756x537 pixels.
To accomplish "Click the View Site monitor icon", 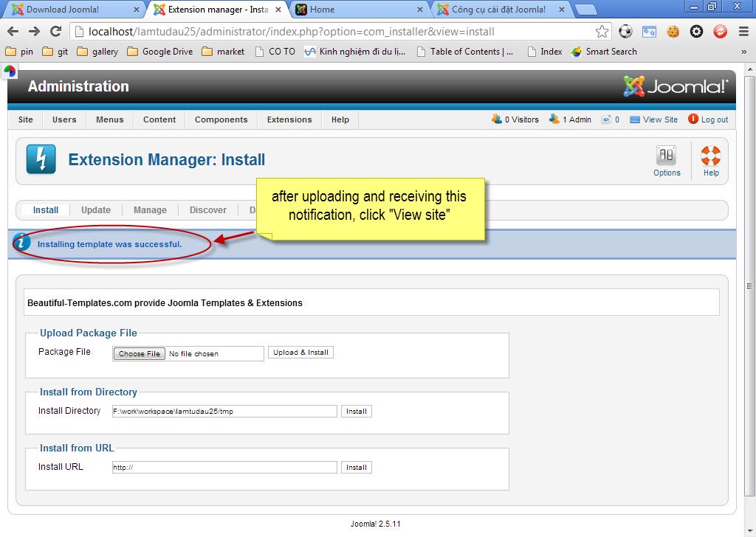I will [x=636, y=119].
